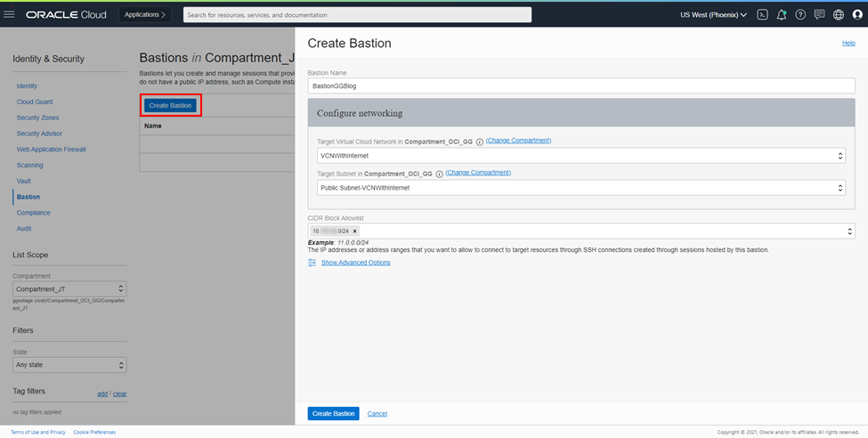Open Compliance in the sidebar
This screenshot has width=868, height=438.
pyautogui.click(x=33, y=213)
